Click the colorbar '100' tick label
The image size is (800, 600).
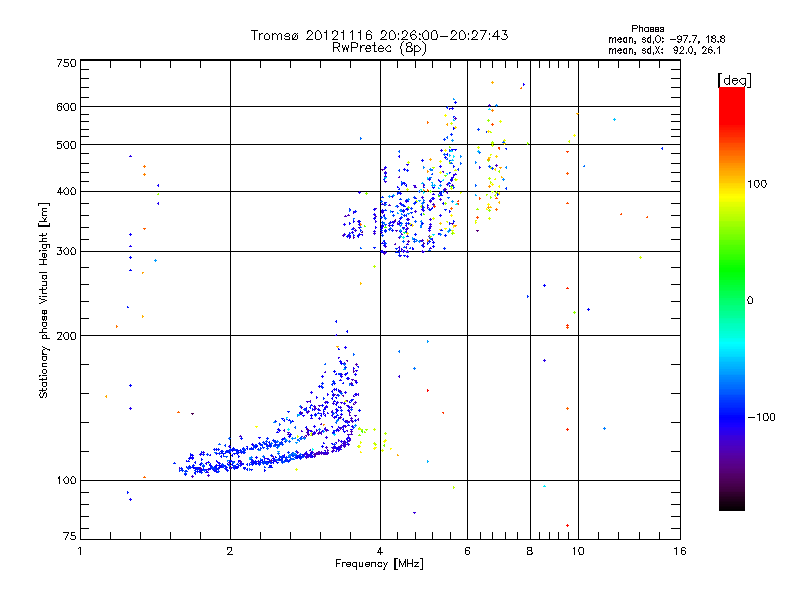757,184
